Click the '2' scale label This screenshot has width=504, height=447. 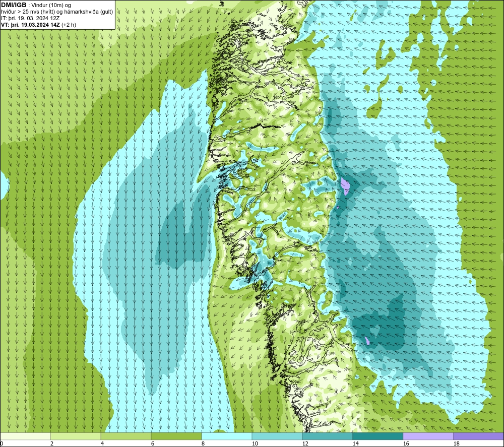52,444
